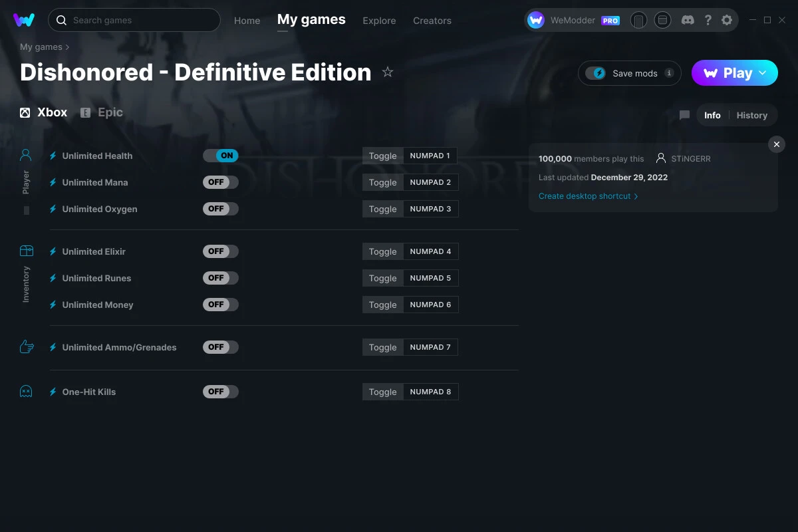Enable the Unlimited Mana toggle

tap(220, 182)
